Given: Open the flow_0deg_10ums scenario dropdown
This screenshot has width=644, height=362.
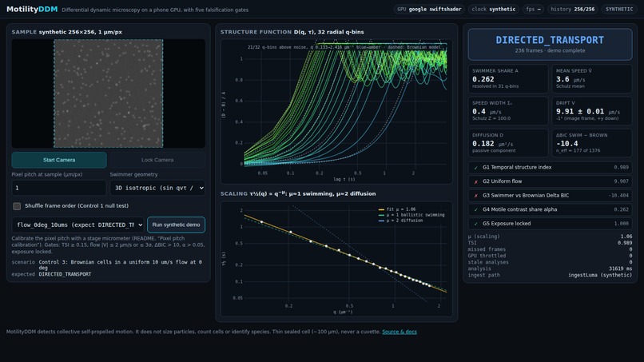Looking at the screenshot, I should (78, 225).
